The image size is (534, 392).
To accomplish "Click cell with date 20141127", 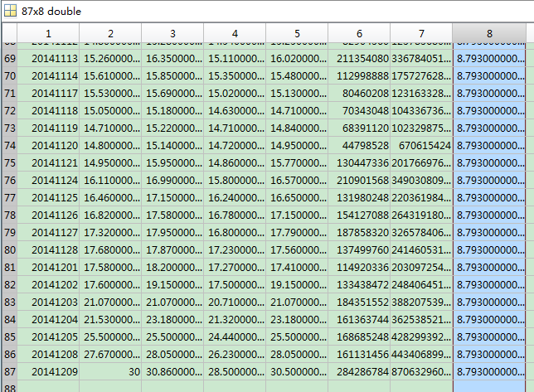I will (x=48, y=232).
